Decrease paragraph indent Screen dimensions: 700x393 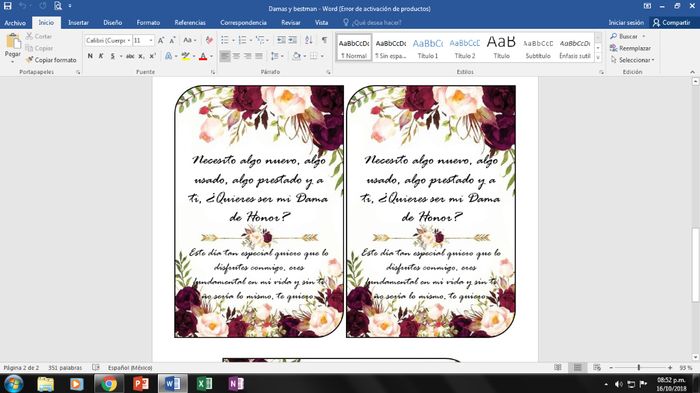[x=281, y=40]
